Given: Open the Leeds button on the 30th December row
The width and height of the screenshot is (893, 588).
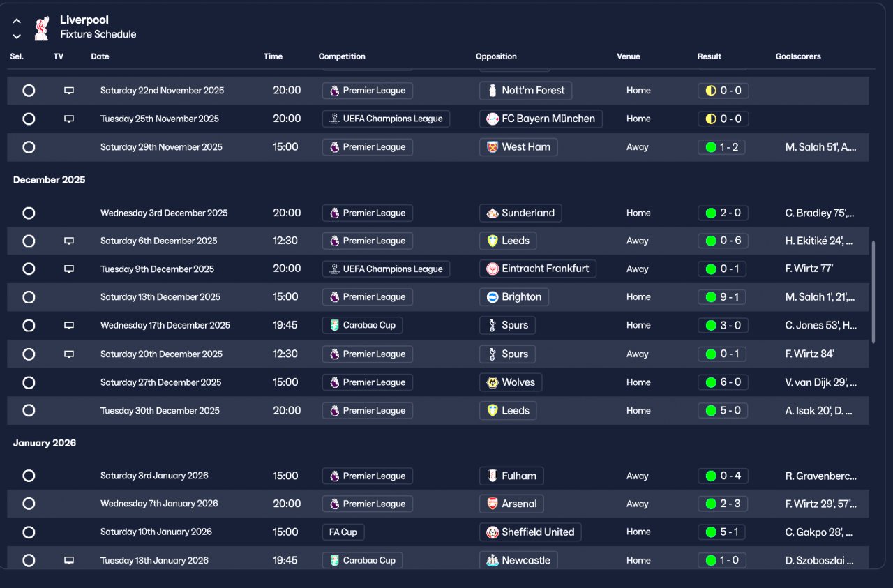Looking at the screenshot, I should point(508,411).
